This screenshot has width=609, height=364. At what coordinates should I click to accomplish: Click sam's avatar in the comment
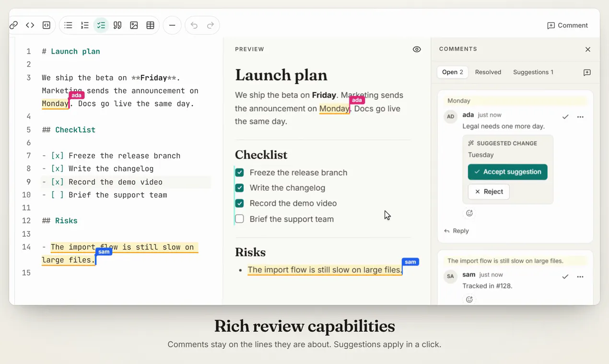450,276
